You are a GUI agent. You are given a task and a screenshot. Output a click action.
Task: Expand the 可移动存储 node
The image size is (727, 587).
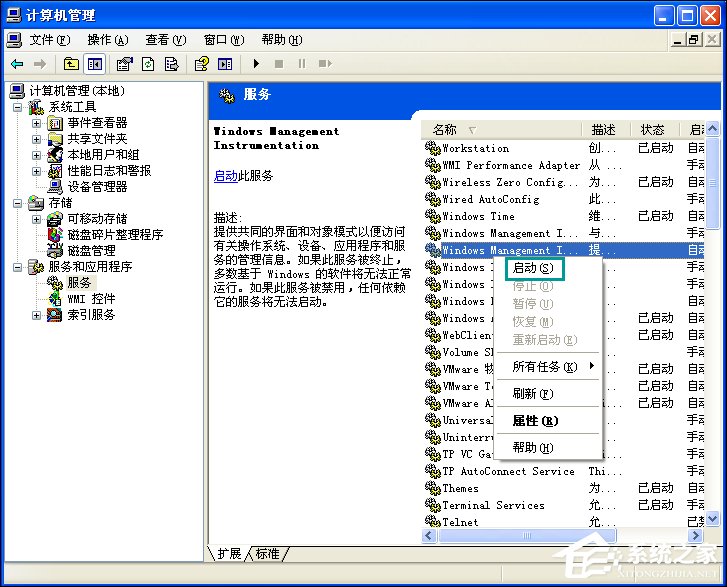36,219
